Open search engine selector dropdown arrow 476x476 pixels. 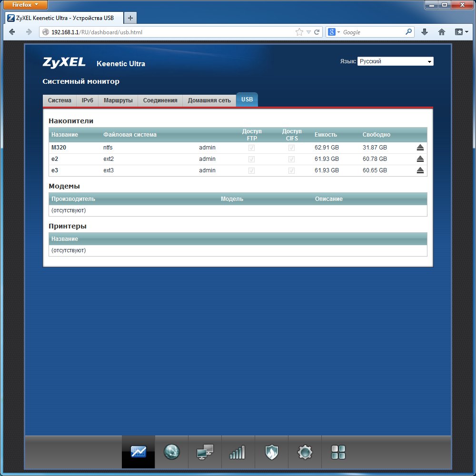[x=339, y=32]
